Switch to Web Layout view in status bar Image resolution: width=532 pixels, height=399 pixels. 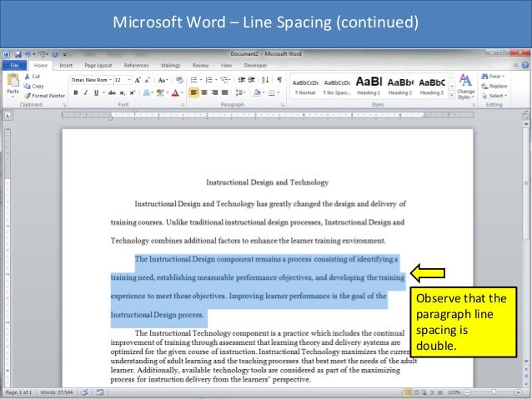click(424, 392)
